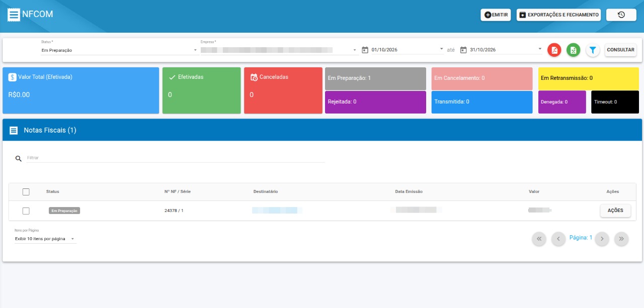The width and height of the screenshot is (644, 308).
Task: Click the invoice number 24378 / 1
Action: coord(174,211)
